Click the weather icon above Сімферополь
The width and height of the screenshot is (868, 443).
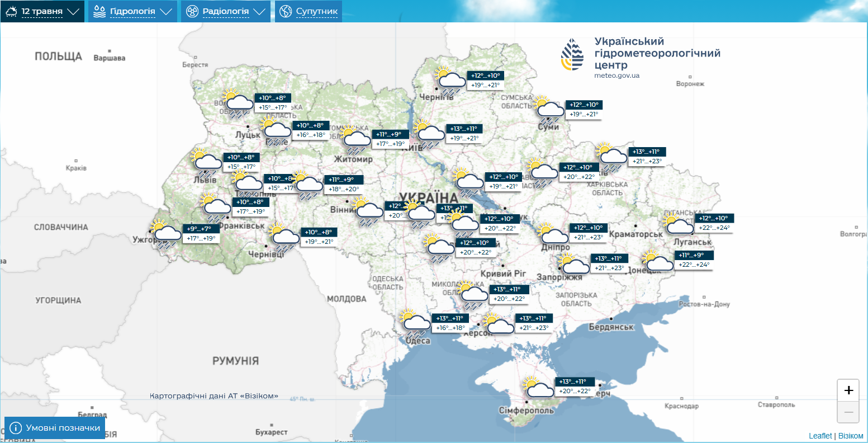[x=538, y=388]
